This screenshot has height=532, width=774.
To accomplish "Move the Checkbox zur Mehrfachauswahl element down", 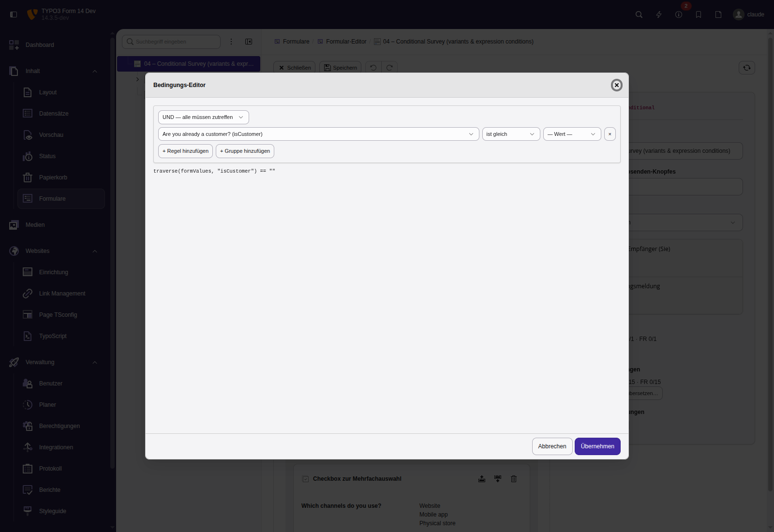I will pos(498,479).
